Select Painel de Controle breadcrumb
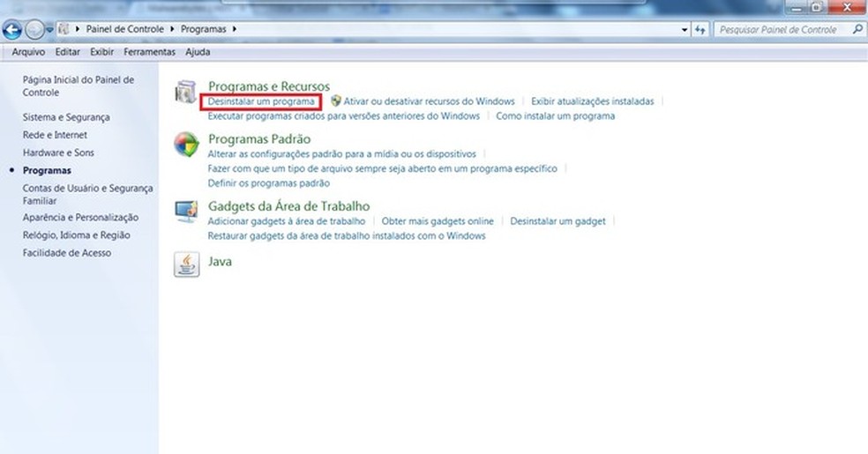This screenshot has width=868, height=454. coord(124,29)
